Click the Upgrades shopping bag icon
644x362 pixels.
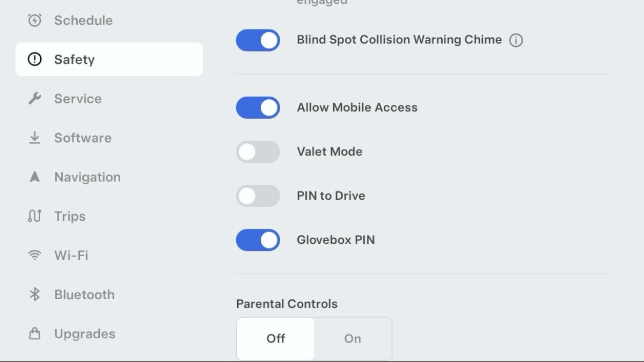point(34,334)
